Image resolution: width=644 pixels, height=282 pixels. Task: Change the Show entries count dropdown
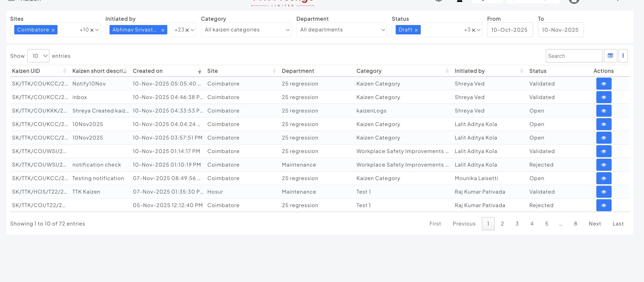click(x=38, y=56)
